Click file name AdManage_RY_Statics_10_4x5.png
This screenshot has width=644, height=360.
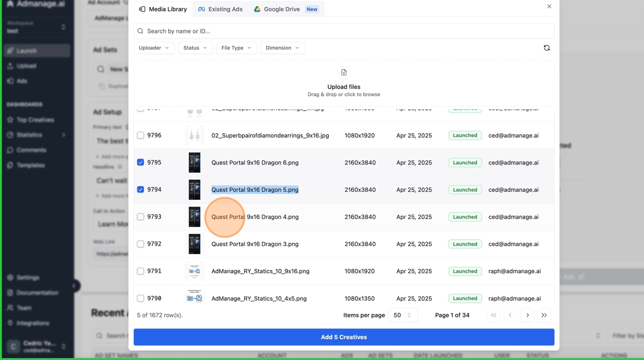(259, 298)
